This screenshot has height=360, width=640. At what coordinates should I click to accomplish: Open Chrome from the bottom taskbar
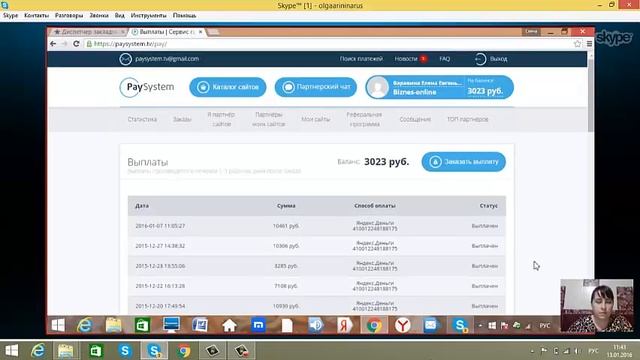point(184,351)
